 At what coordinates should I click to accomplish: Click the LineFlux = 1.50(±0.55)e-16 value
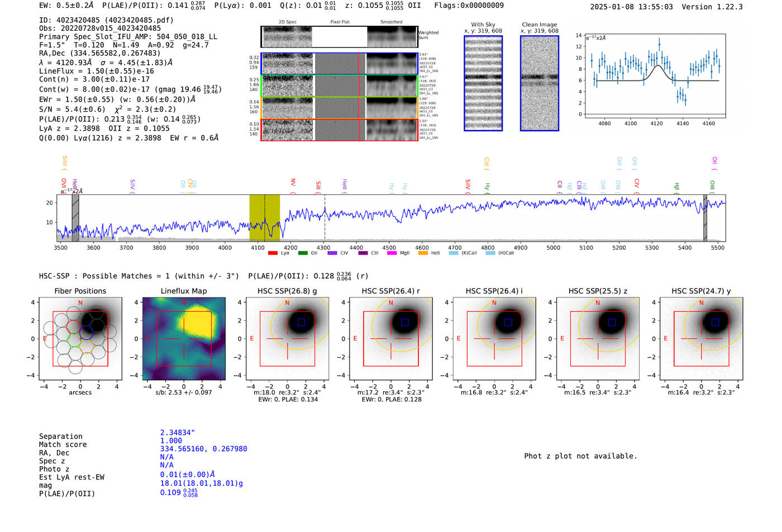coord(97,71)
